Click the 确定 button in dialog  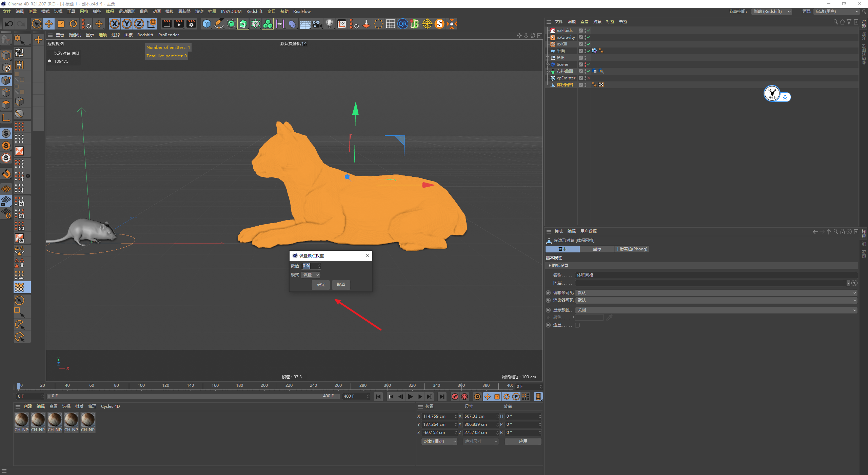point(321,285)
